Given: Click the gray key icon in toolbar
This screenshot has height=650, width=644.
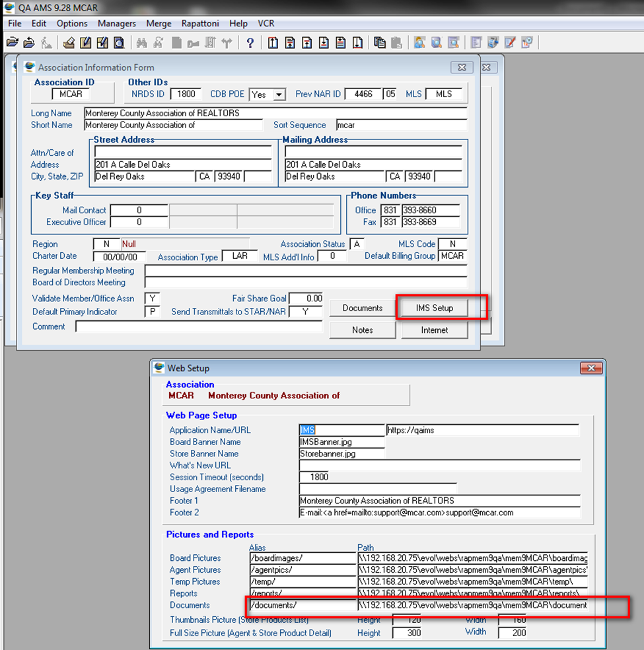Looking at the screenshot, I should point(193,43).
